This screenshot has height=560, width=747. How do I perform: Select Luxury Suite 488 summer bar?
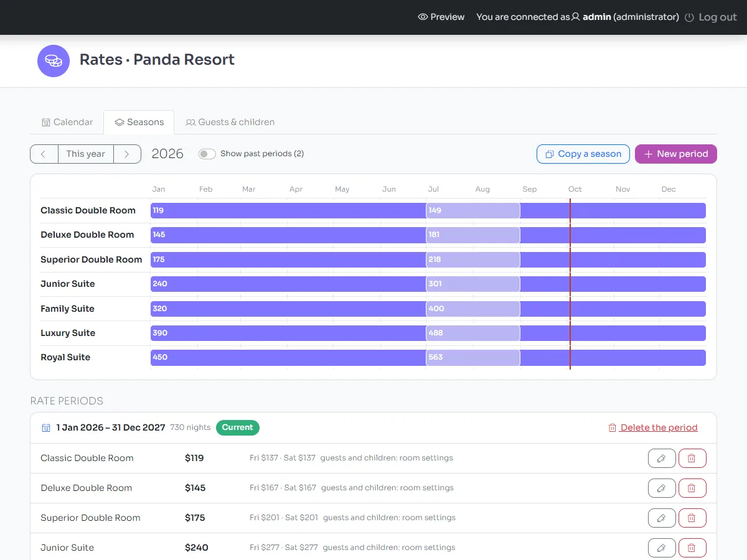473,333
